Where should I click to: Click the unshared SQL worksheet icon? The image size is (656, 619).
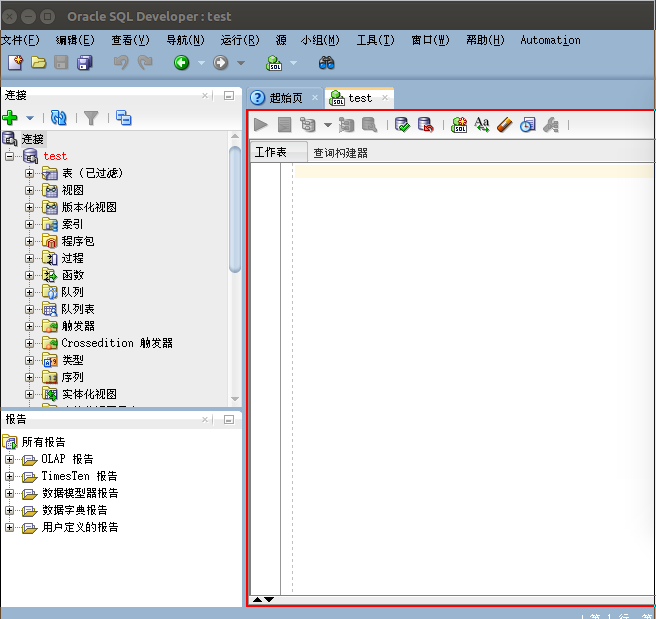[459, 124]
